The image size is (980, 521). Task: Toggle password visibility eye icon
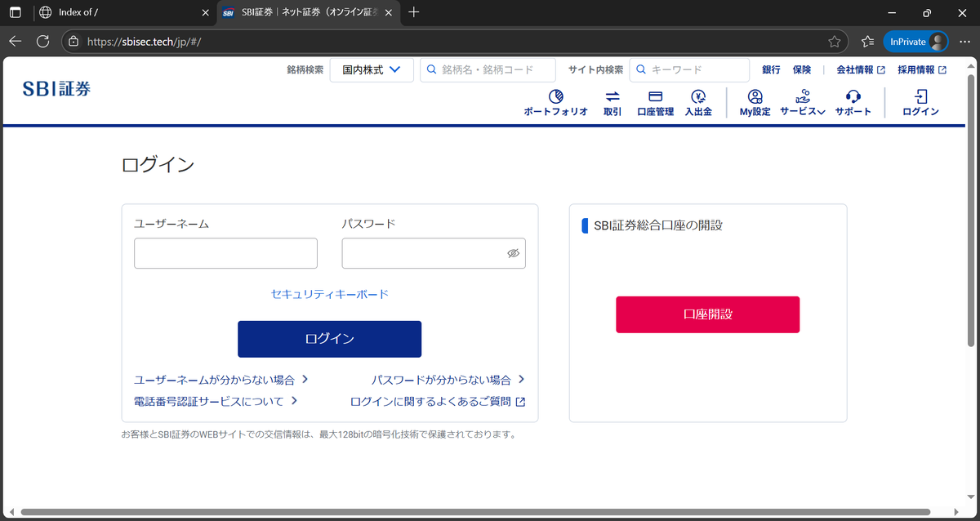click(513, 253)
